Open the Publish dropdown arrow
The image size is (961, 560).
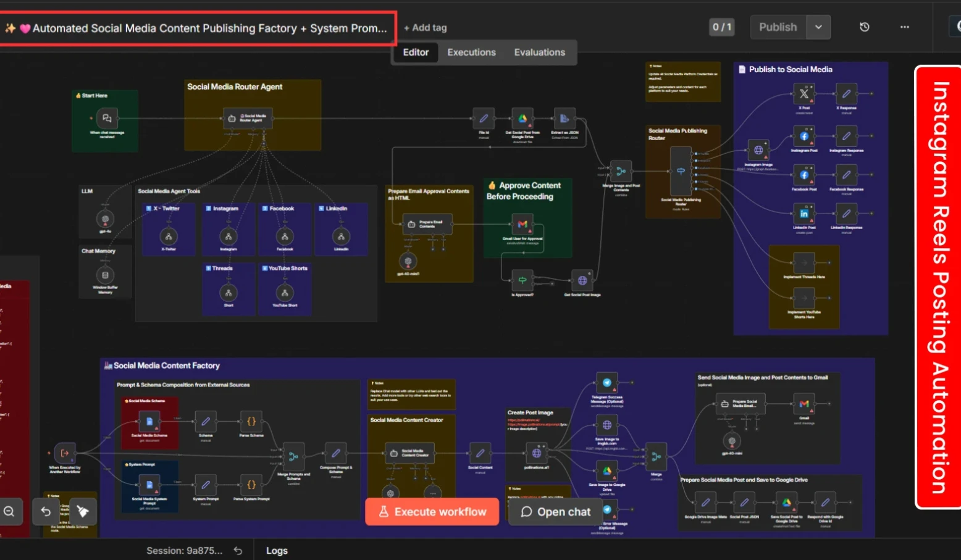click(x=818, y=27)
